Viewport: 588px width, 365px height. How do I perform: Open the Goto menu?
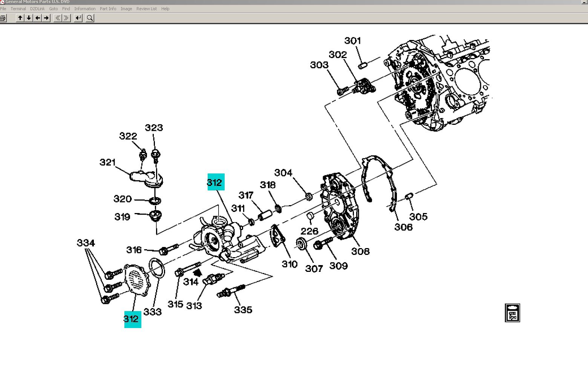coord(54,9)
